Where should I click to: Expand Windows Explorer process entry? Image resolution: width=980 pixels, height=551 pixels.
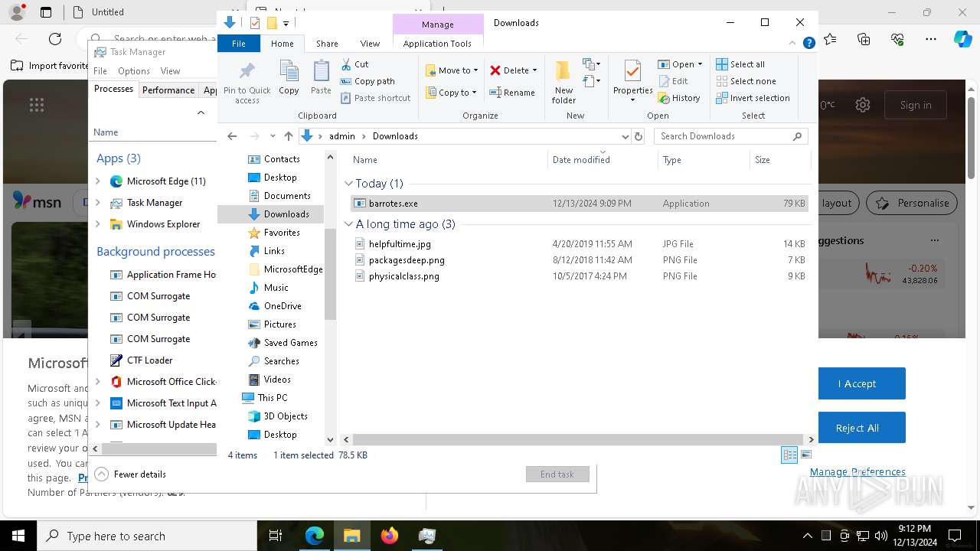coord(97,224)
